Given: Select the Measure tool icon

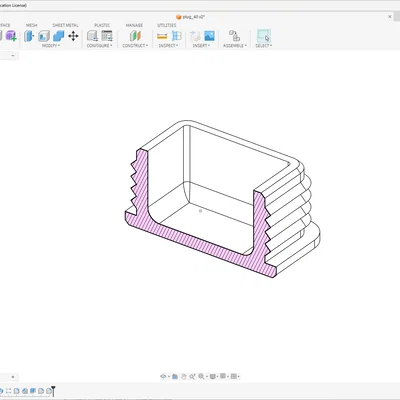Looking at the screenshot, I should coord(162,36).
